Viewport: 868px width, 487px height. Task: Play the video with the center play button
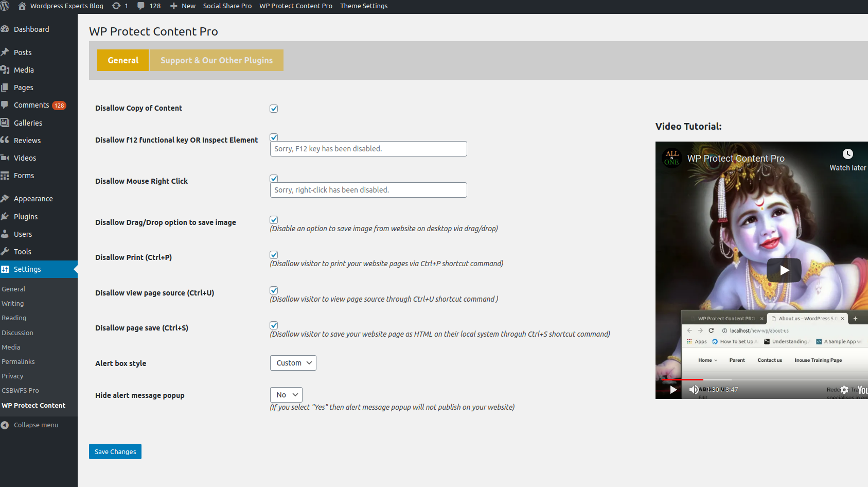[x=784, y=270]
